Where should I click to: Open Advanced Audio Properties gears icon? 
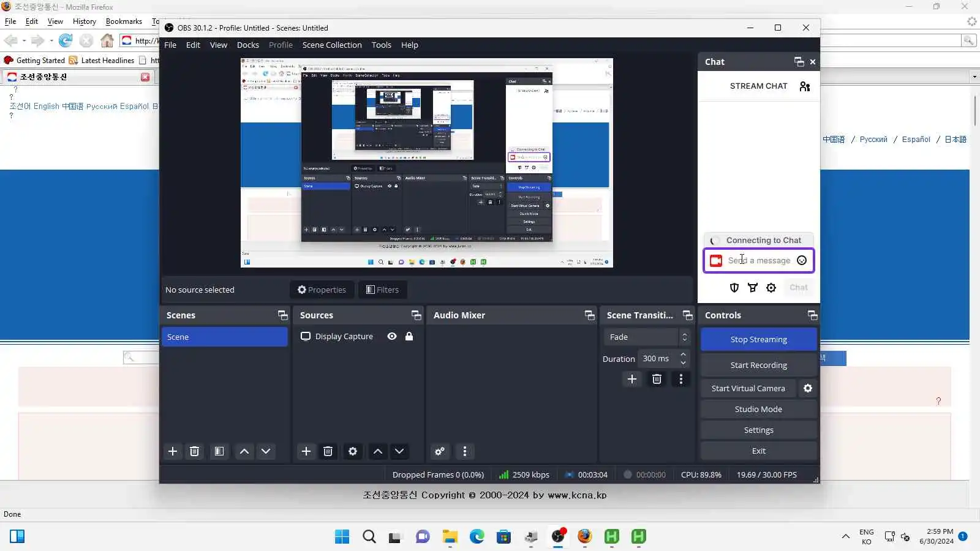(x=440, y=451)
